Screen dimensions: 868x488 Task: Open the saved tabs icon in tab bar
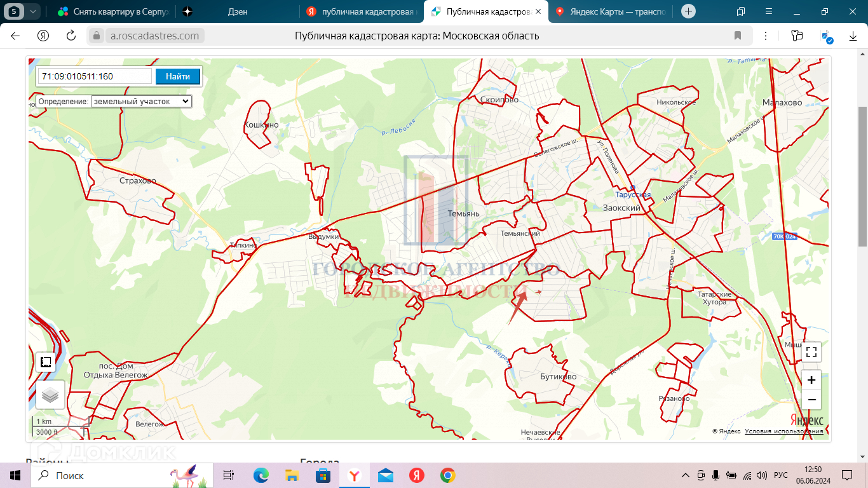[x=741, y=11]
